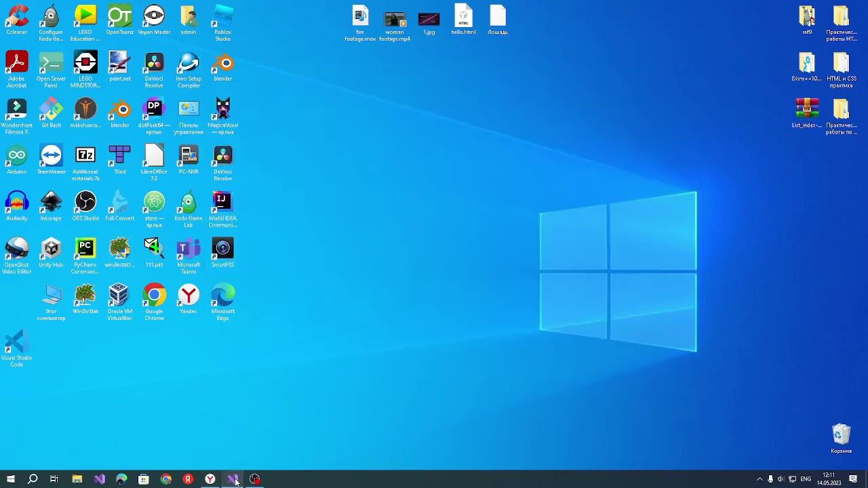Switch the ENG input language indicator
868x488 pixels.
coord(806,479)
